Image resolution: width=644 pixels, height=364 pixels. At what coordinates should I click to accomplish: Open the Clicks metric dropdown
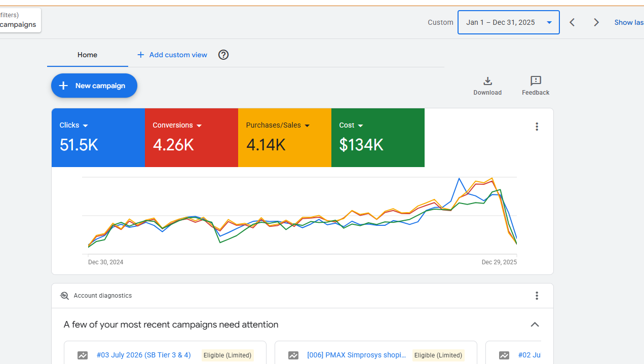[x=85, y=126]
